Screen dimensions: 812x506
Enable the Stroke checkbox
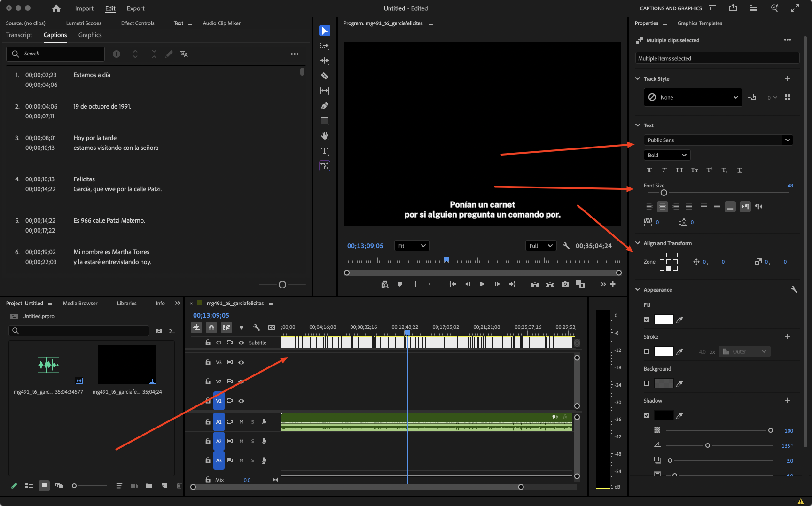pos(647,351)
